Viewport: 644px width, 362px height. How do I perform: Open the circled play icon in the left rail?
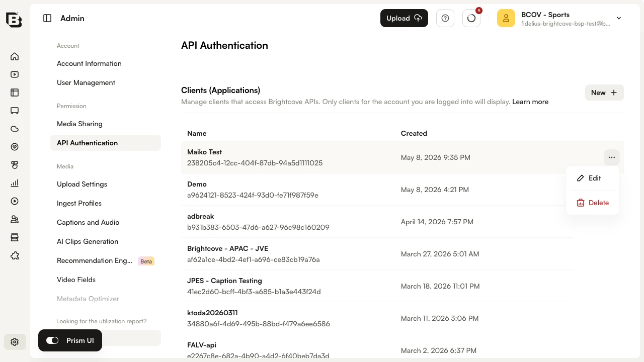15,201
